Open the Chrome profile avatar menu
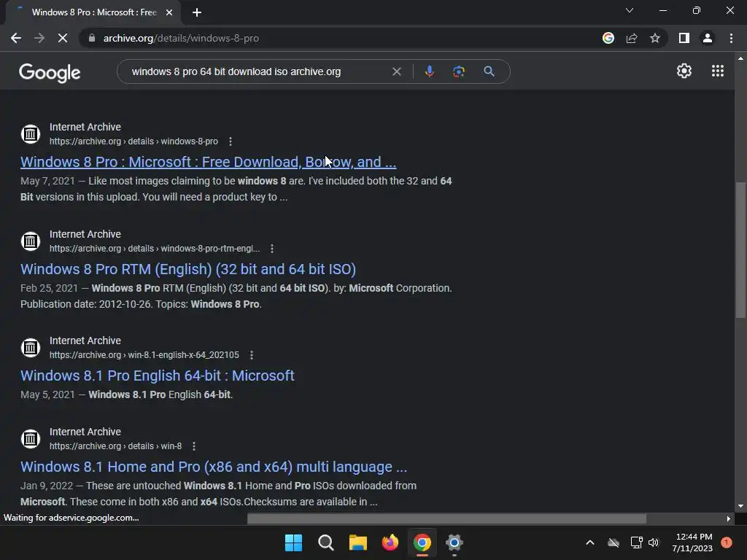Image resolution: width=747 pixels, height=560 pixels. point(708,38)
